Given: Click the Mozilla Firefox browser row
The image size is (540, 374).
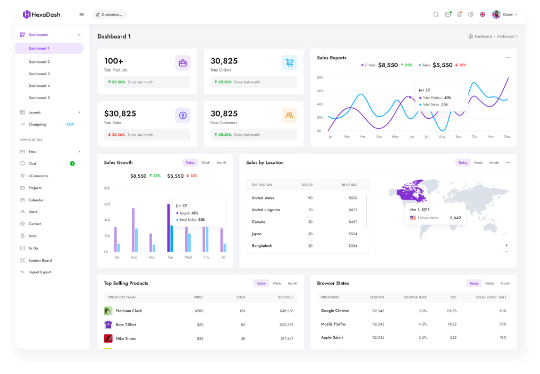Looking at the screenshot, I should tap(414, 324).
